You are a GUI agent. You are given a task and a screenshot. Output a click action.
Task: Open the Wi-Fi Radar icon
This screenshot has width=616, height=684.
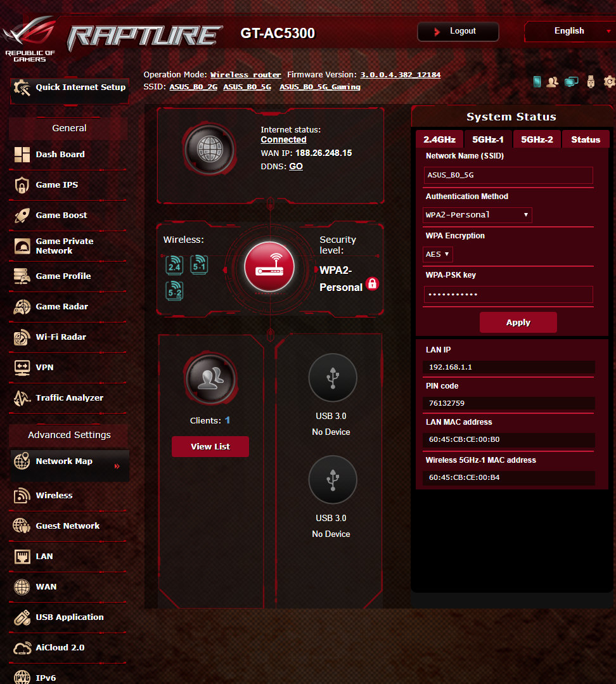pyautogui.click(x=22, y=337)
